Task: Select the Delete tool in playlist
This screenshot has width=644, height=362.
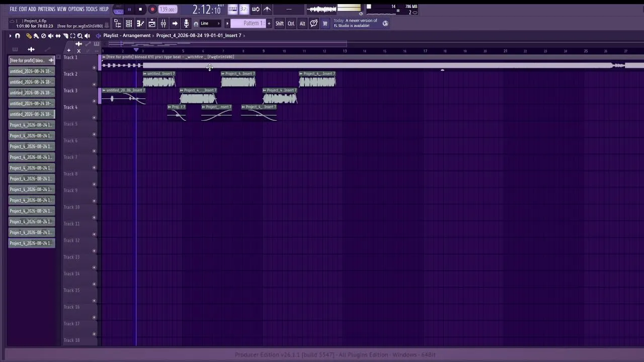Action: coord(43,36)
